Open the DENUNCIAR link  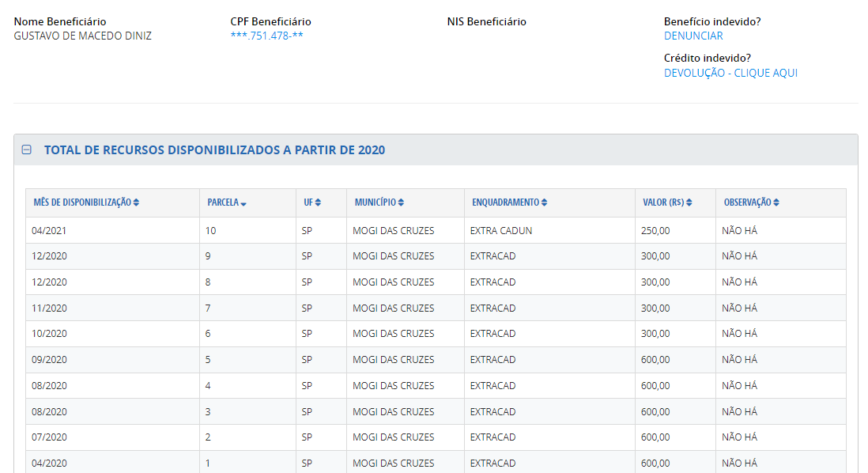[x=693, y=36]
